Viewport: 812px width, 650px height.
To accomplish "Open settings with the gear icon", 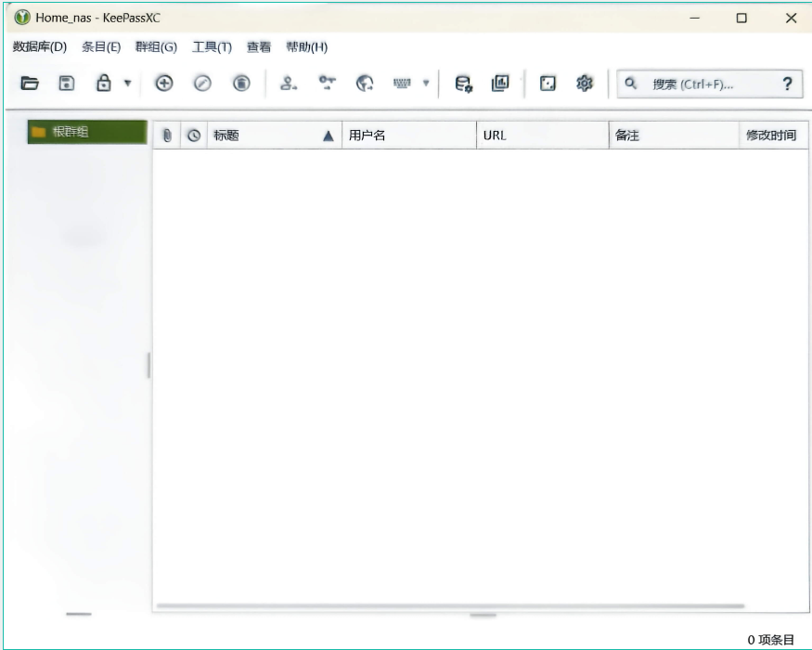I will click(585, 84).
